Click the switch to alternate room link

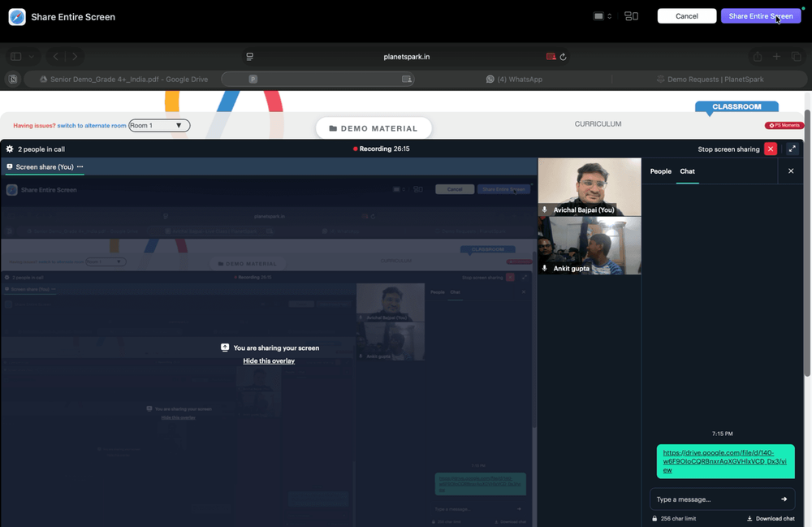point(92,125)
